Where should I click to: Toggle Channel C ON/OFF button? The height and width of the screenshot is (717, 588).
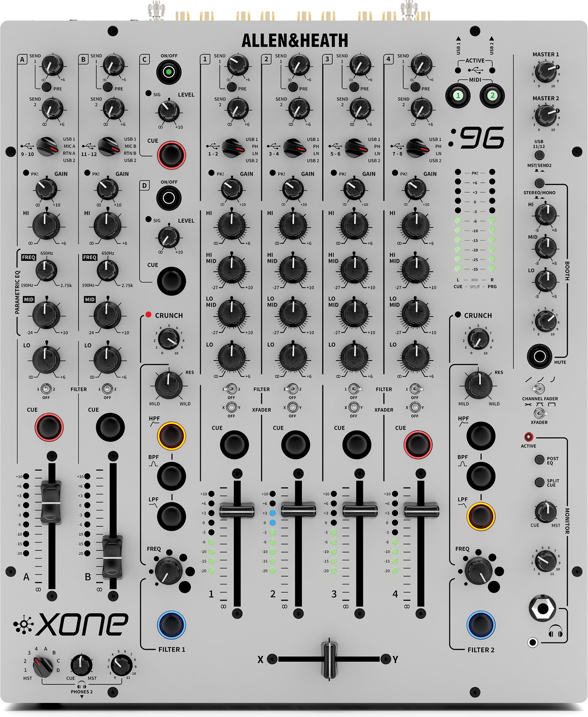[x=169, y=72]
